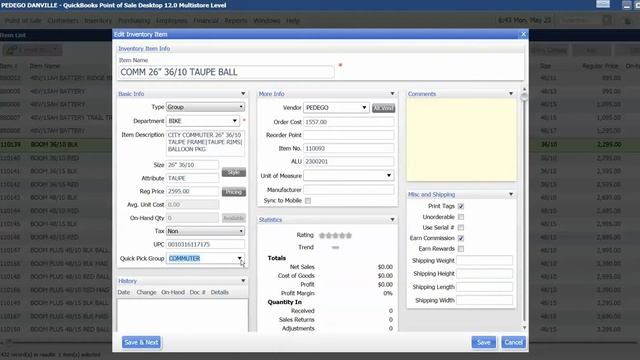This screenshot has height=360, width=640.
Task: Open the Financial menu
Action: pyautogui.click(x=206, y=20)
